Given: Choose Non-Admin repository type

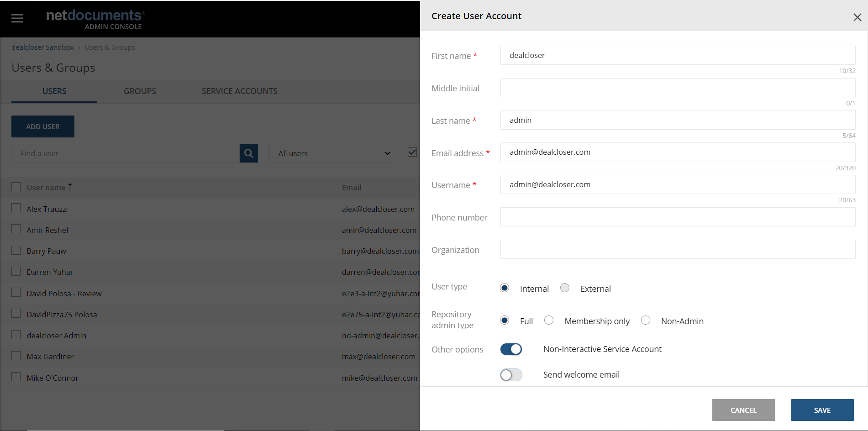Looking at the screenshot, I should [646, 321].
